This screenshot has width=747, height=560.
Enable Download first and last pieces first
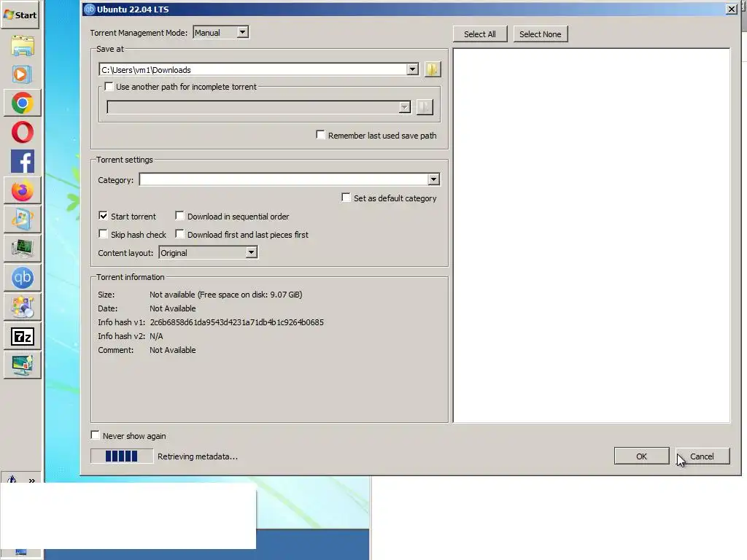pos(179,234)
